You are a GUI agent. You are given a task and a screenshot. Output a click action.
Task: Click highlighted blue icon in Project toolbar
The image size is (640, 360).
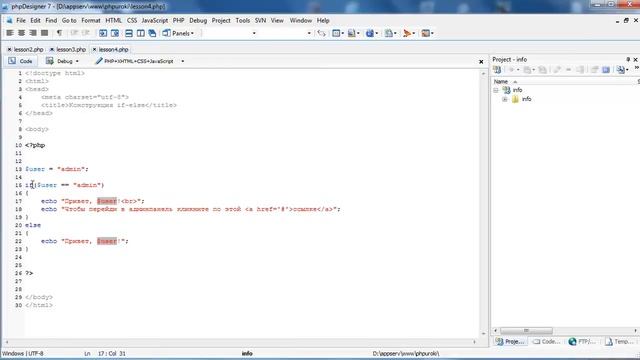[x=606, y=70]
